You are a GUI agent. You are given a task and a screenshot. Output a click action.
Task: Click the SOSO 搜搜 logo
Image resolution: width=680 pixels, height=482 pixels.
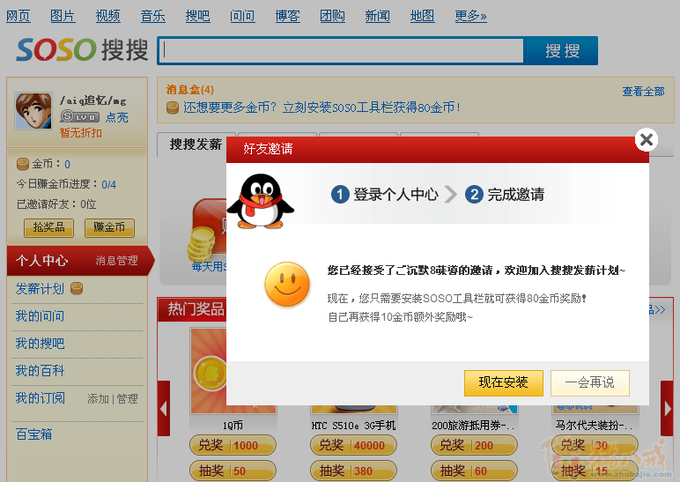(x=82, y=49)
